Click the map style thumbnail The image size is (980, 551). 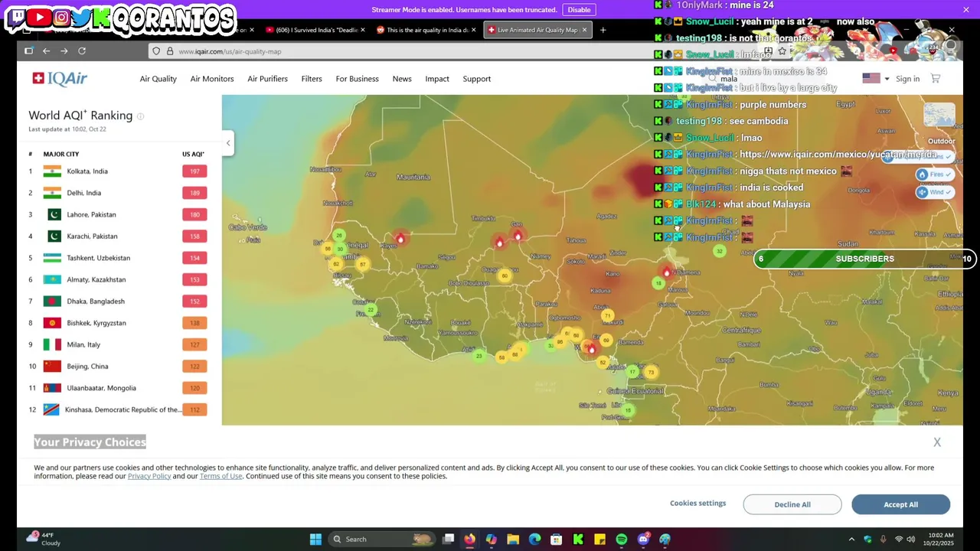pos(939,116)
